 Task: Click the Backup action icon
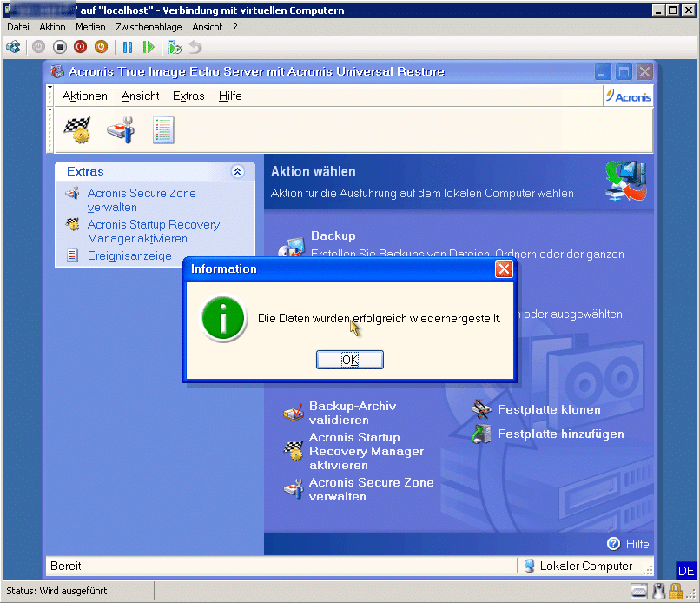tap(291, 248)
